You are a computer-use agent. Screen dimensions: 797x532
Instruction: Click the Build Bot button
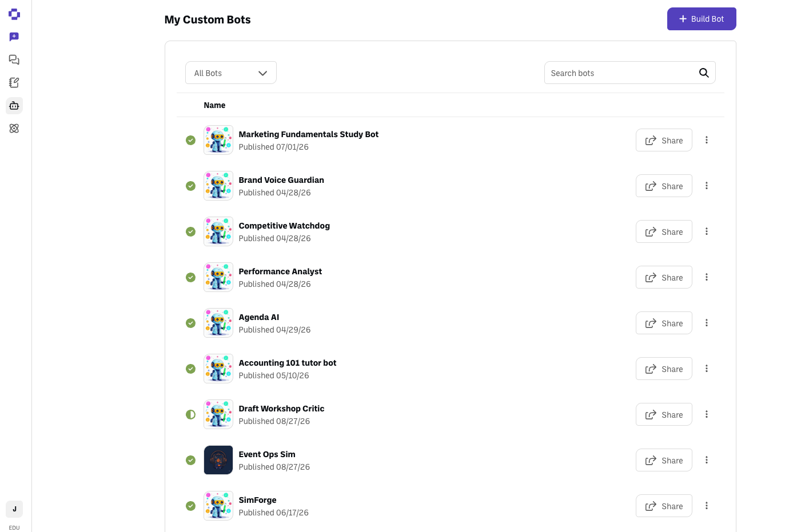pos(702,19)
